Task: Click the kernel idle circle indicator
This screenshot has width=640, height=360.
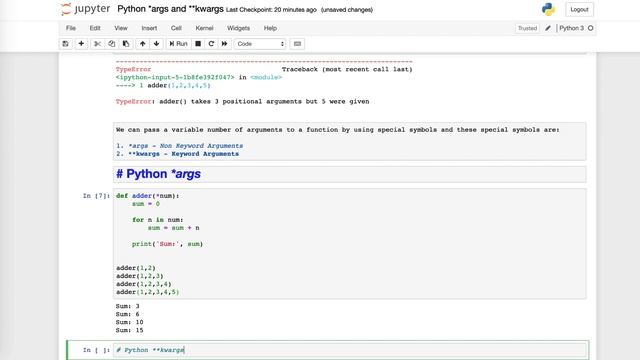Action: 591,28
